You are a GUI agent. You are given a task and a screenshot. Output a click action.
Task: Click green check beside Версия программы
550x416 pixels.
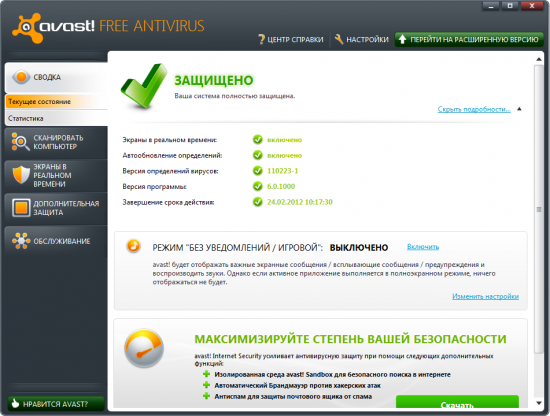coord(258,186)
